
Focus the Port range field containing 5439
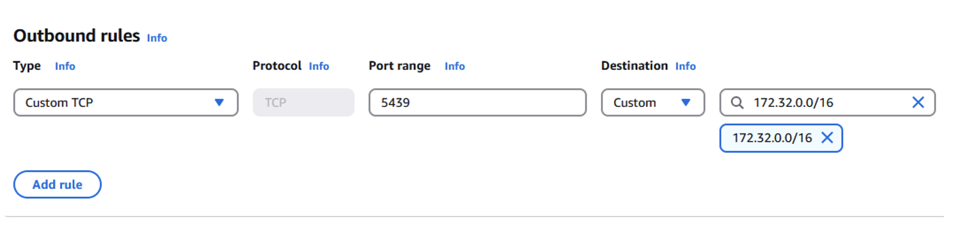tap(478, 102)
